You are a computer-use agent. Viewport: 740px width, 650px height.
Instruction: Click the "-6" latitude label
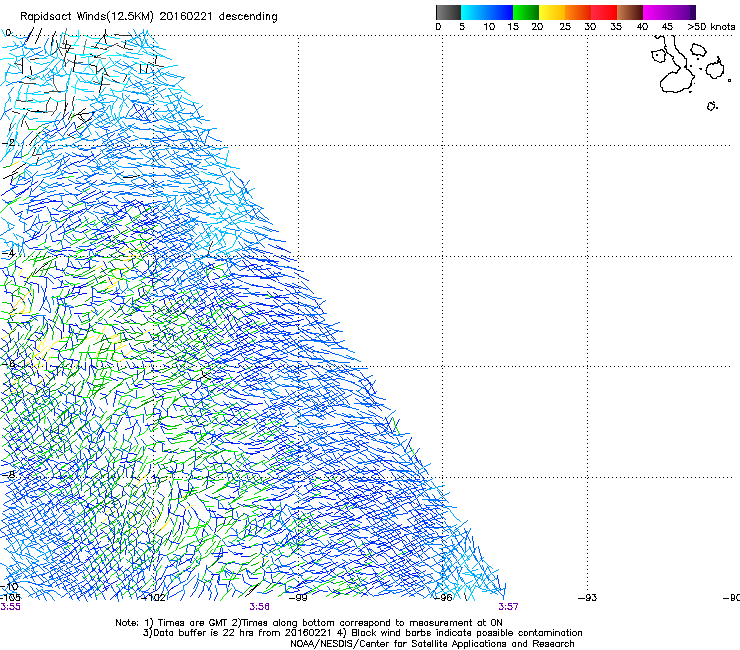tap(8, 363)
